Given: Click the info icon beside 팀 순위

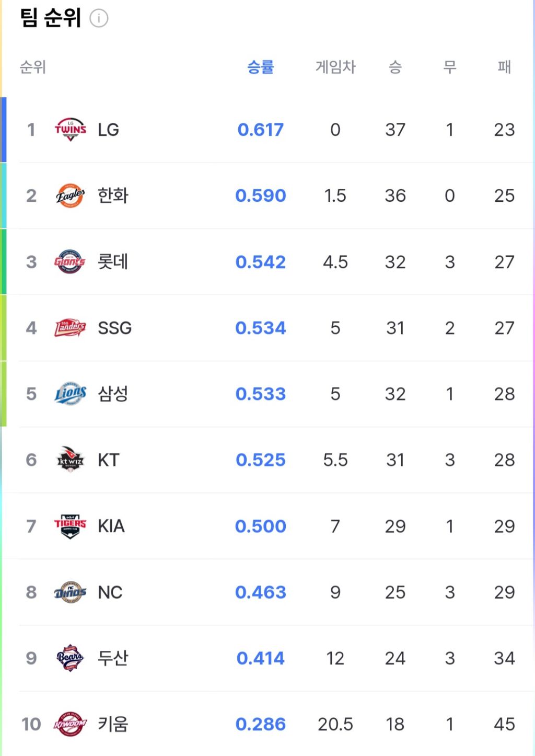Looking at the screenshot, I should [99, 18].
